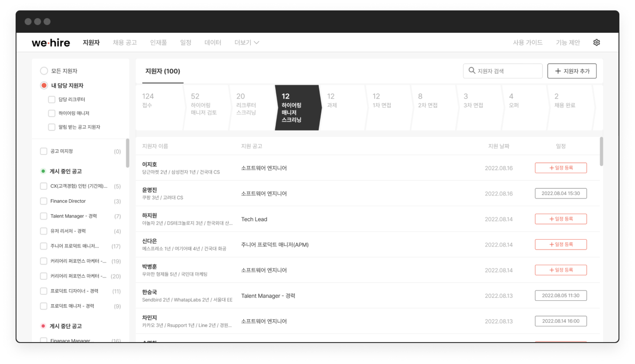Click the green dot beside 게시 중인 공고

coord(43,171)
